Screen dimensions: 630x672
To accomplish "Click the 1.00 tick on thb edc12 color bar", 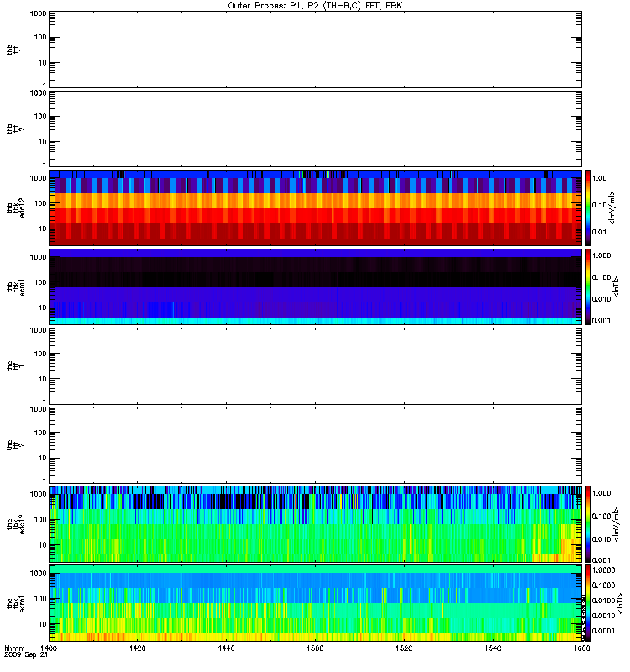I will pos(599,178).
